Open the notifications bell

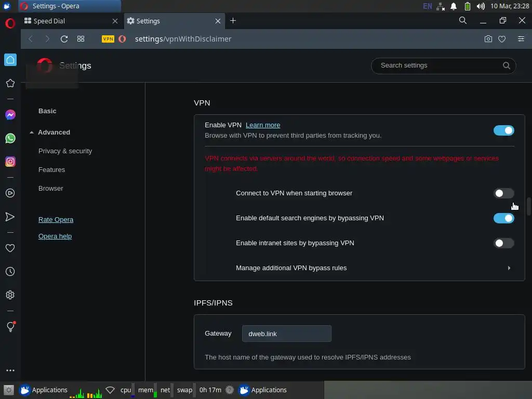coord(453,6)
